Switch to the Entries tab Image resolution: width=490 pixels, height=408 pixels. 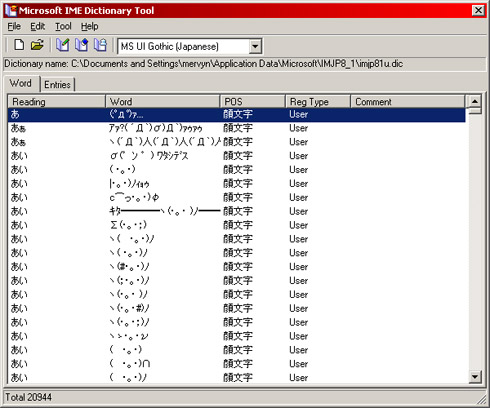point(57,85)
